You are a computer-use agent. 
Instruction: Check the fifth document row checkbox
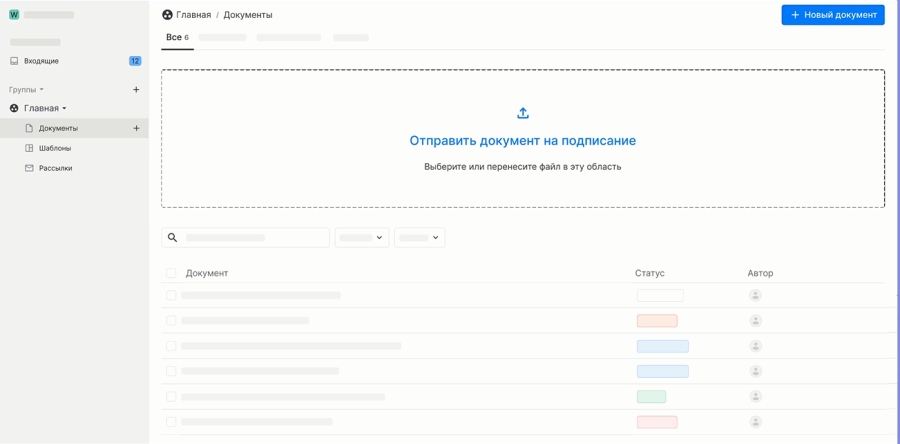point(171,396)
